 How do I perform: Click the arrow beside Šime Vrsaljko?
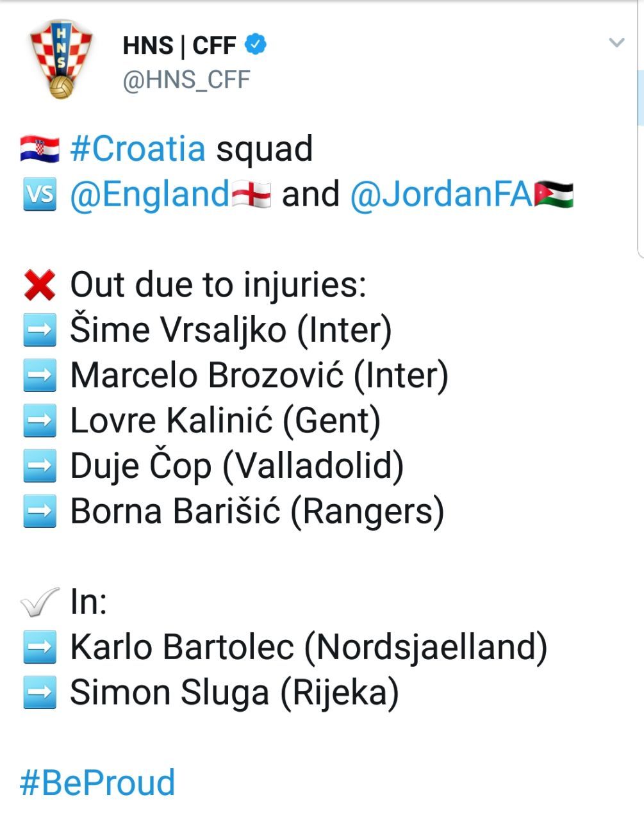[40, 331]
